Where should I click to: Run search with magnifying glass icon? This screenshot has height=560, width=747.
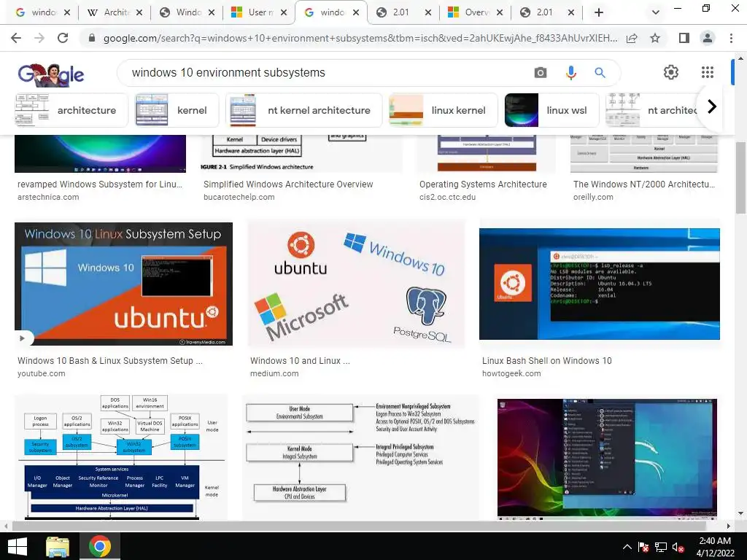600,72
